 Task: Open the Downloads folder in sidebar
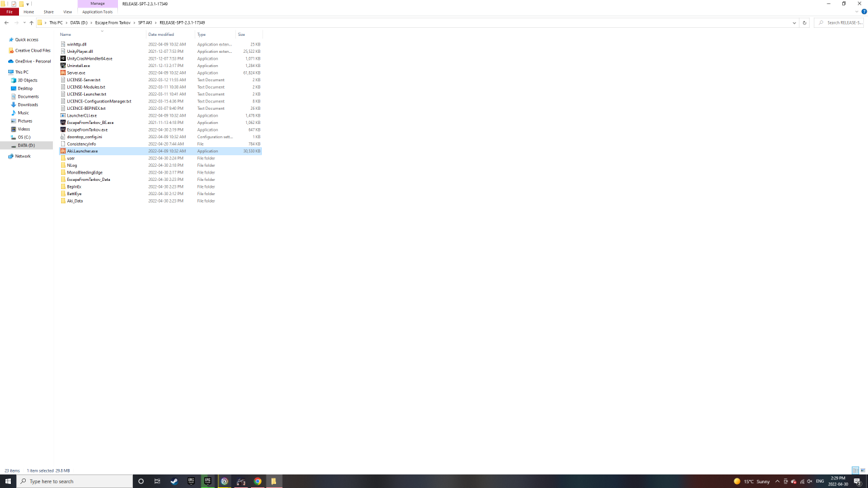point(28,105)
